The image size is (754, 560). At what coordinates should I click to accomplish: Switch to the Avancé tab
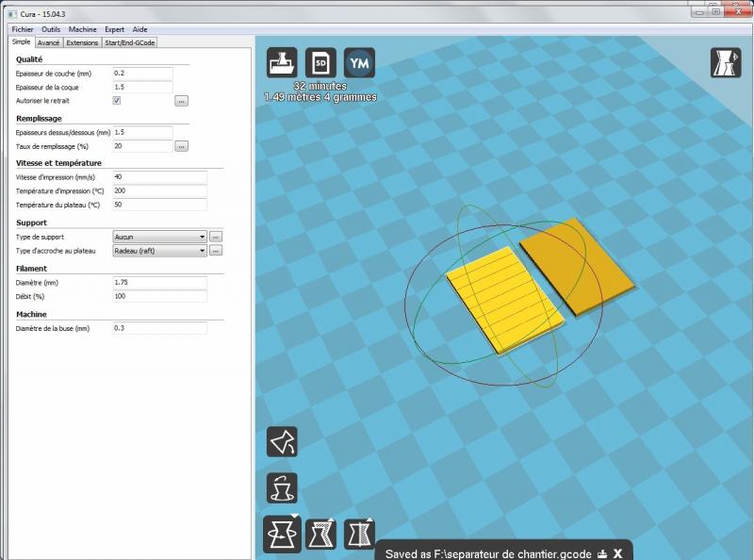coord(48,42)
